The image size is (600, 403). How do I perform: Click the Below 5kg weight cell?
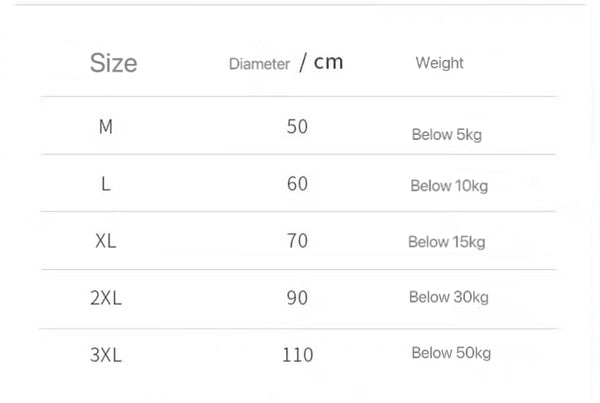coord(446,135)
